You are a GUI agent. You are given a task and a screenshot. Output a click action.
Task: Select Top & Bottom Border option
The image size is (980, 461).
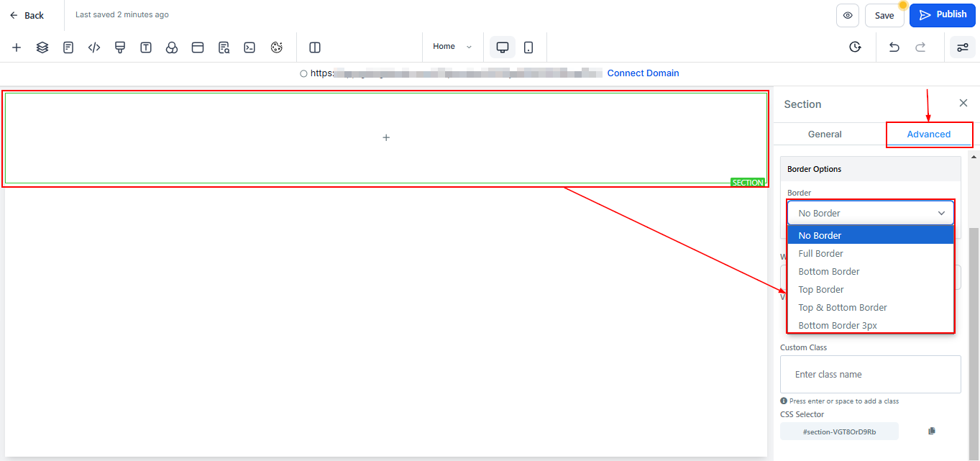[x=842, y=307]
